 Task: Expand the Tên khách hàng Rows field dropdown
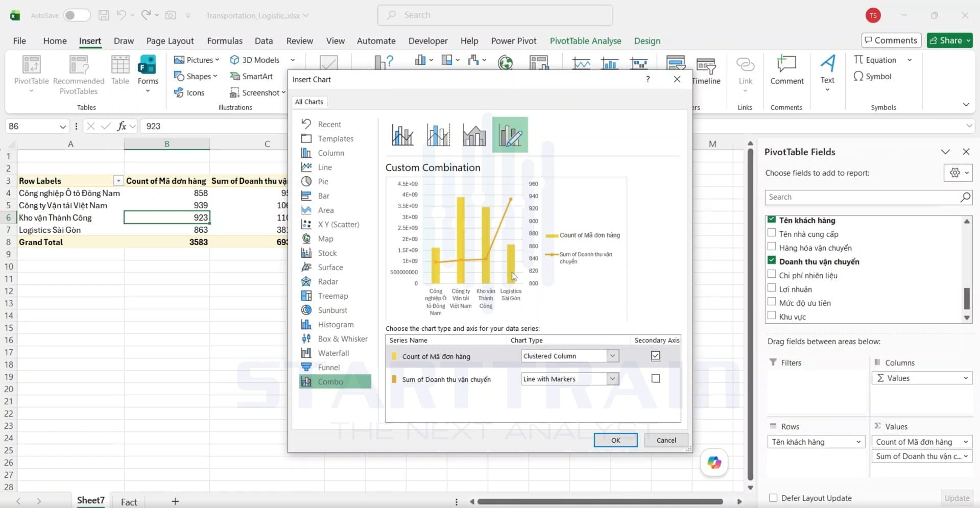point(858,442)
